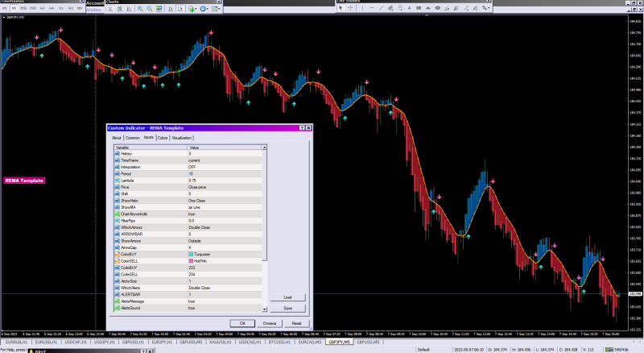Select the candlestick chart type icon

pos(120,9)
